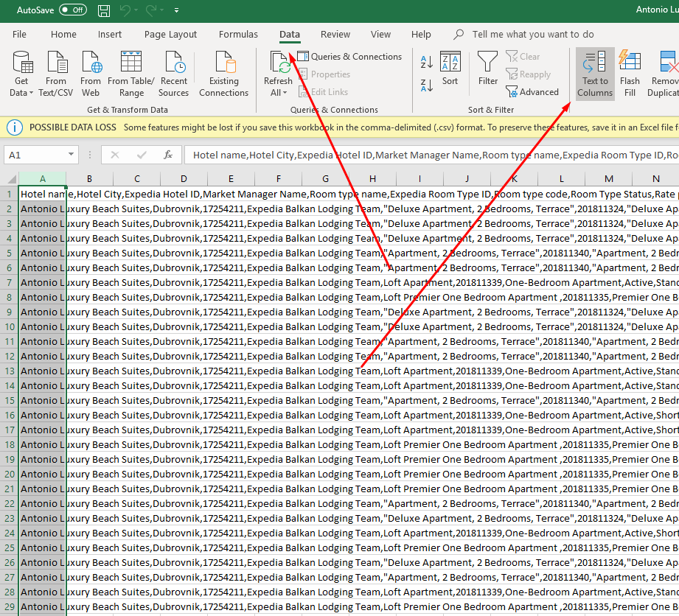Click cell A1 starting with Hotel name
Screen dimensions: 679x616
pyautogui.click(x=43, y=195)
